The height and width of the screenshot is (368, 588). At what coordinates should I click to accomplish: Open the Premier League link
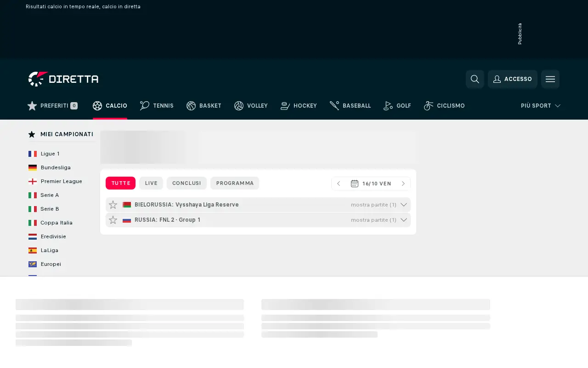tap(62, 181)
